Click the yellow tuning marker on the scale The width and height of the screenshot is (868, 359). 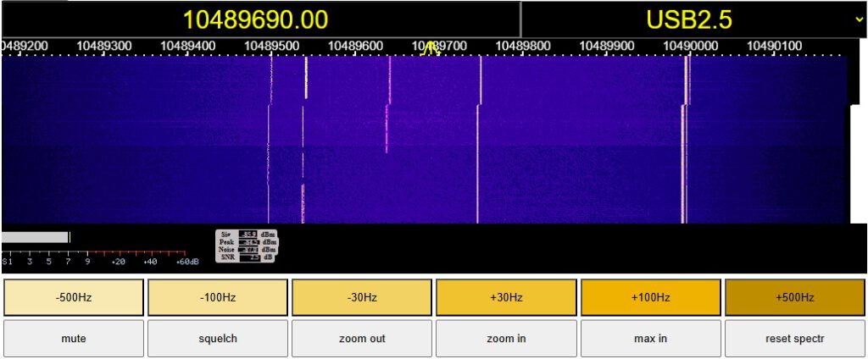pyautogui.click(x=431, y=47)
